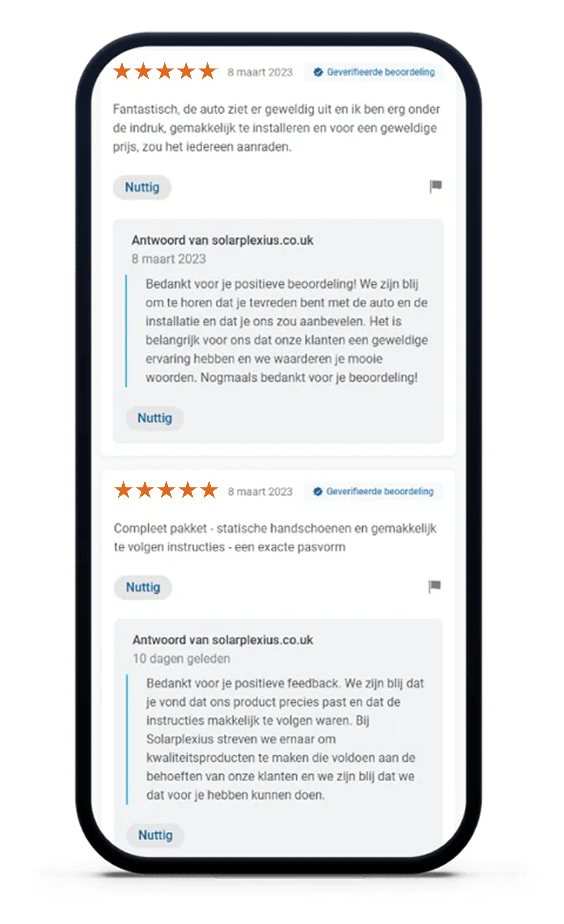Mark the Fantastisch review as Nuttig
Image resolution: width=564 pixels, height=924 pixels.
(142, 187)
